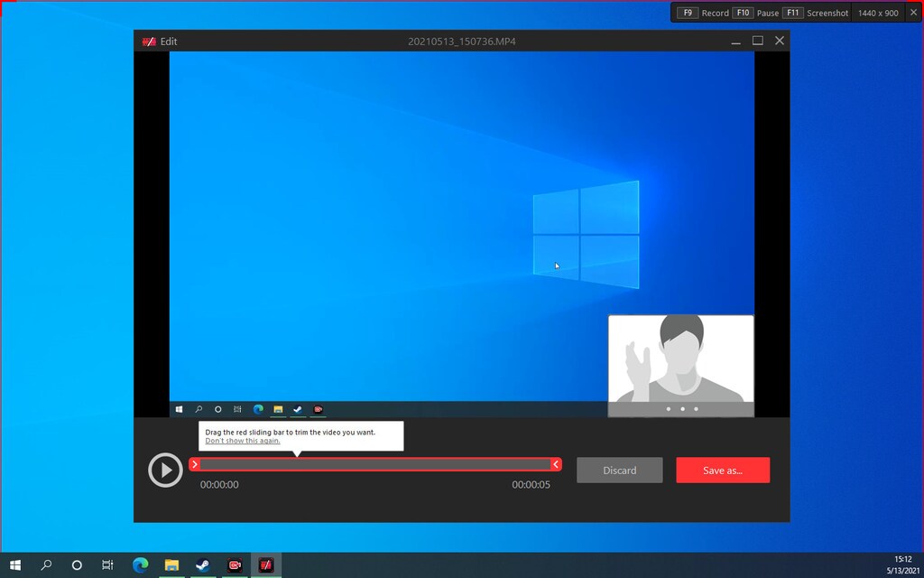Click the webcam overlay thumbnail in preview

point(680,359)
